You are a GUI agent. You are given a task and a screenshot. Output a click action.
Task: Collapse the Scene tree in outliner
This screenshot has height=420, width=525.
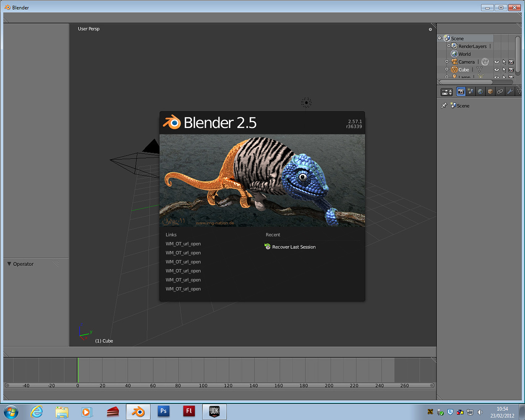coord(440,38)
